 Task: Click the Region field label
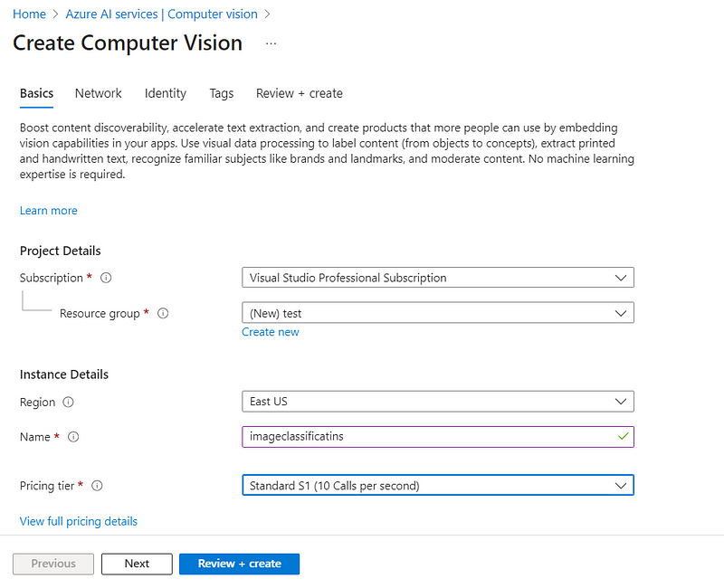pyautogui.click(x=37, y=402)
